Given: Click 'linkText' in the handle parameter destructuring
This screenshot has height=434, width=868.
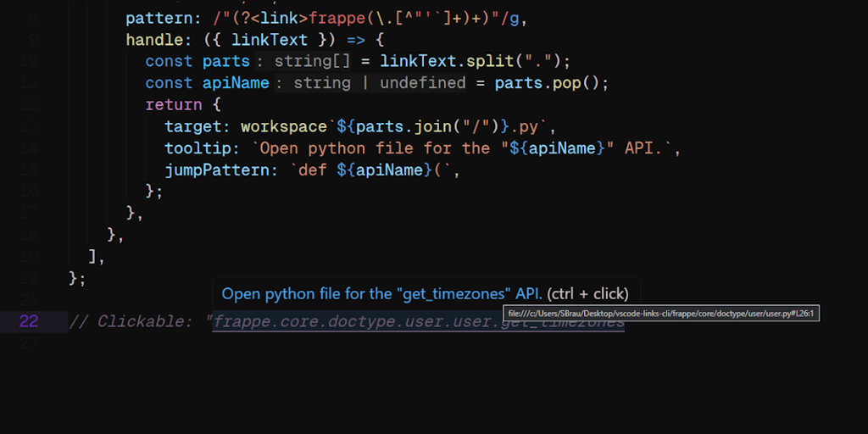Looking at the screenshot, I should [270, 40].
